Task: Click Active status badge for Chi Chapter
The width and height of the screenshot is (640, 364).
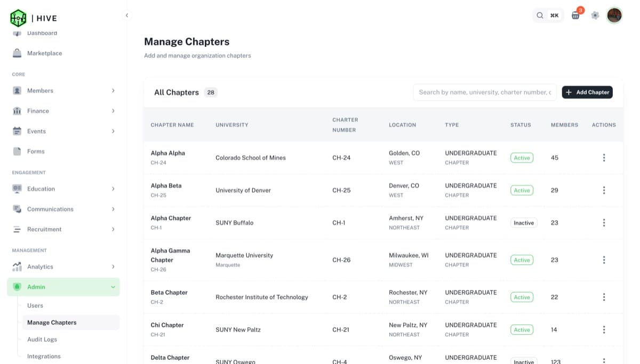Action: point(522,330)
